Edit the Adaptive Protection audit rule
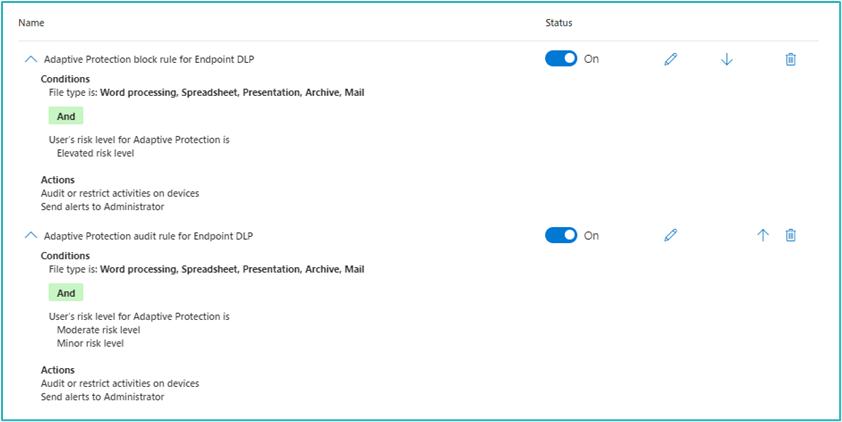Image resolution: width=842 pixels, height=422 pixels. (x=670, y=236)
